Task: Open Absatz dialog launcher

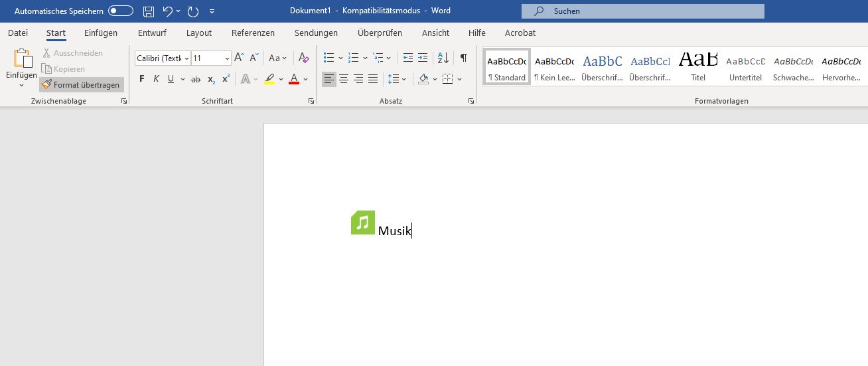Action: point(471,101)
